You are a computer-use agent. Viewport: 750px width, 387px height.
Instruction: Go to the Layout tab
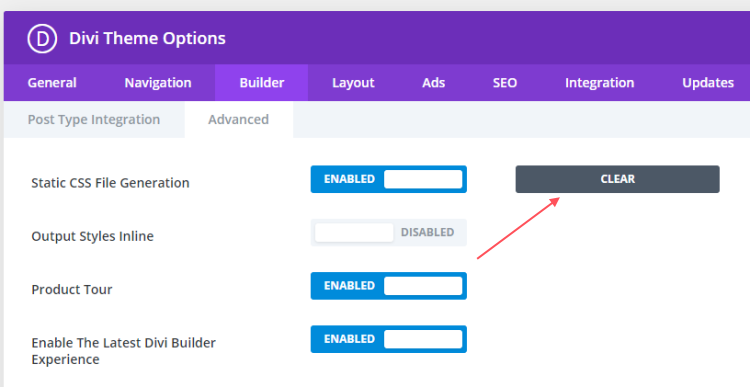click(x=353, y=83)
